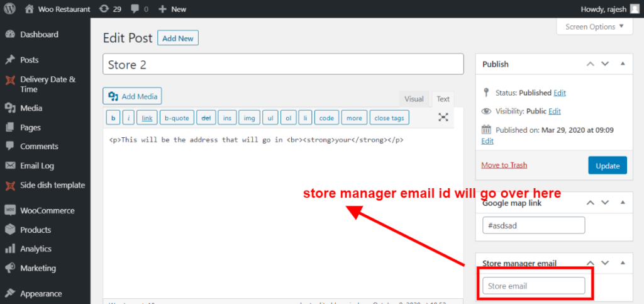The image size is (644, 304).
Task: Insert b-quote tag from the toolbar
Action: [x=176, y=118]
